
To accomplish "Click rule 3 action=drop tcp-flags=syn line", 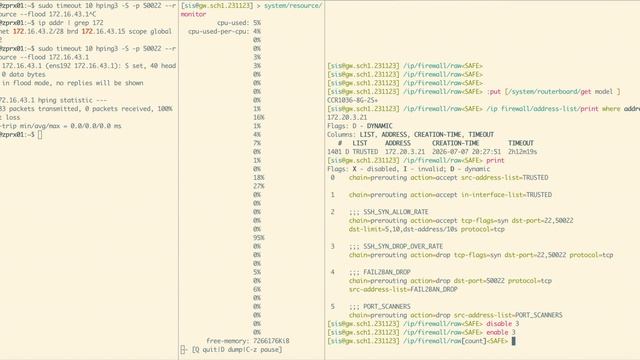I will point(481,255).
